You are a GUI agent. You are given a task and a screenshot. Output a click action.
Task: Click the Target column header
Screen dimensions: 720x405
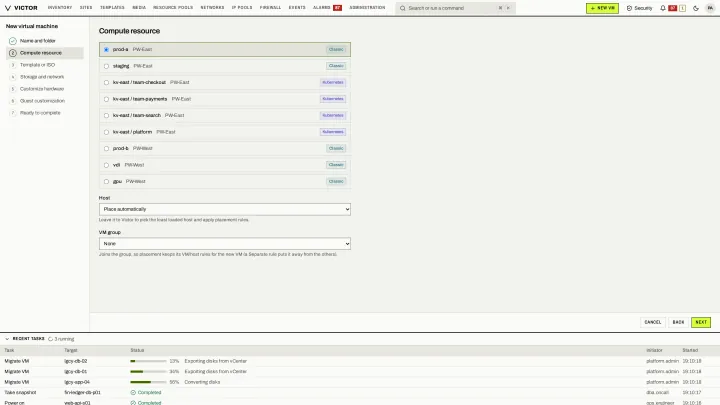(x=71, y=350)
